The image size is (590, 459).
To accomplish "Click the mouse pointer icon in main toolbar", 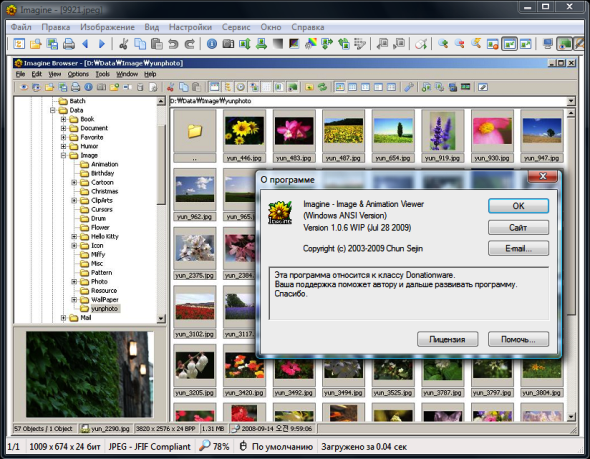I will pyautogui.click(x=421, y=44).
